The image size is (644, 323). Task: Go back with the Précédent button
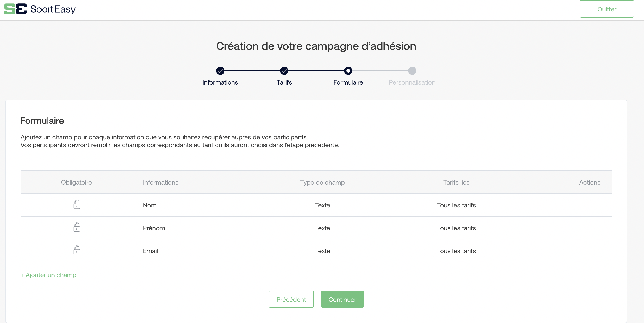coord(291,299)
